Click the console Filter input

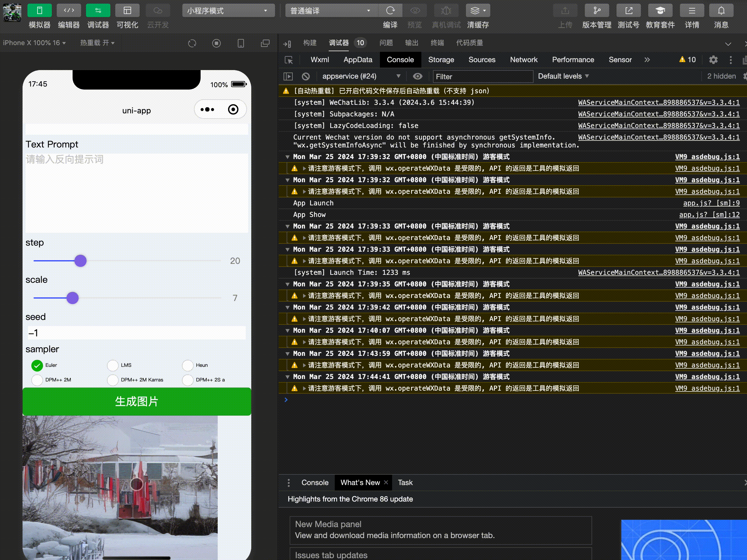[x=483, y=76]
